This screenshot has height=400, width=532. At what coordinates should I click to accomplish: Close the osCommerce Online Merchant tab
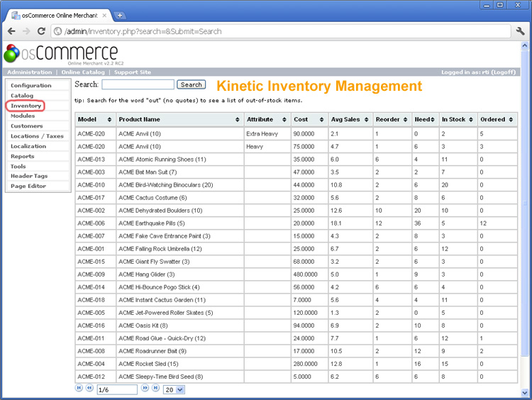click(104, 16)
